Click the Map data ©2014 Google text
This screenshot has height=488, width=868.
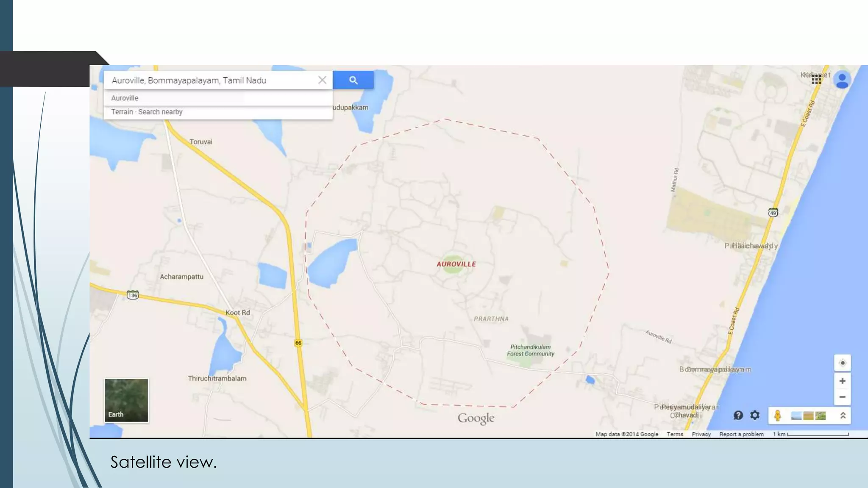627,434
